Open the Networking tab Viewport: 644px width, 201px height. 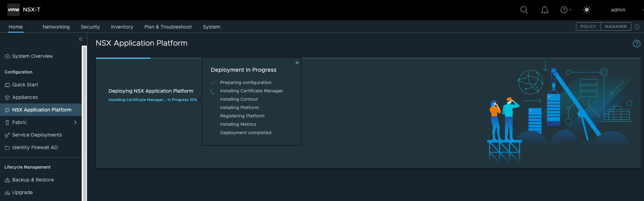click(56, 27)
